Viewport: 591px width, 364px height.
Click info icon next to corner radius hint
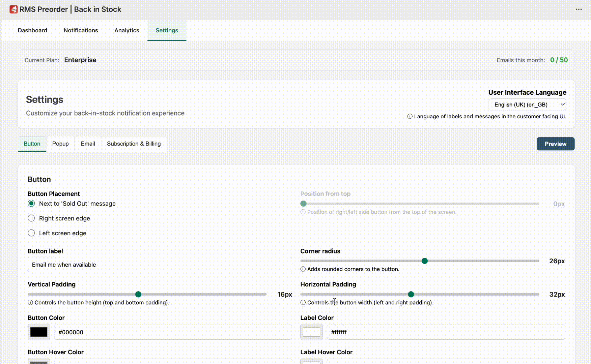click(303, 269)
